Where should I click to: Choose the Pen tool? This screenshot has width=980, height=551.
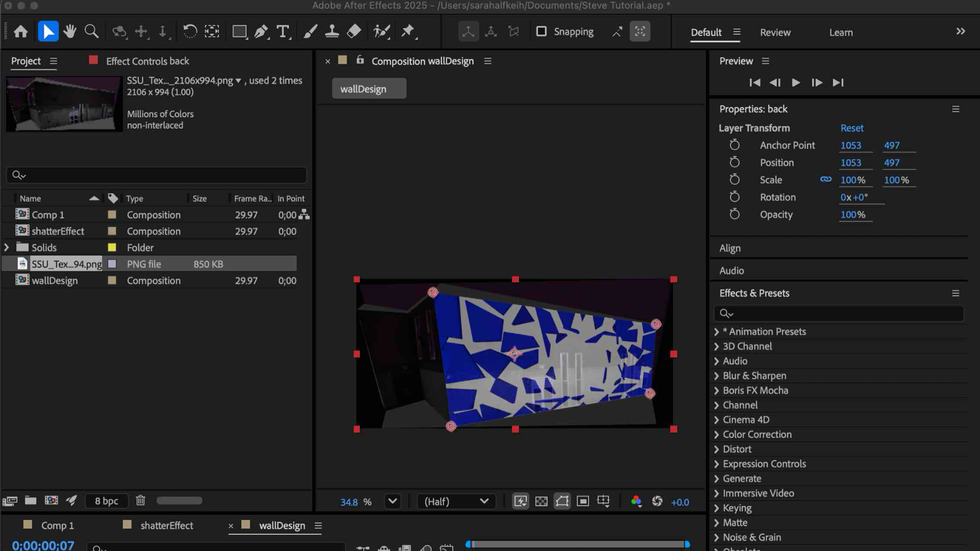click(x=260, y=31)
